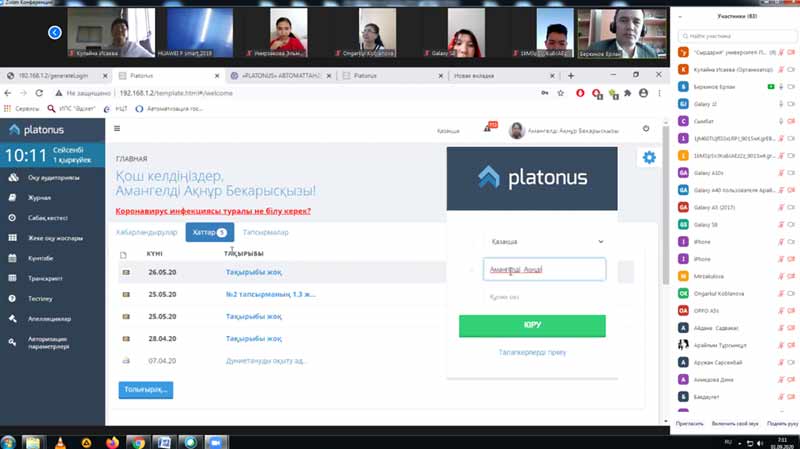The image size is (800, 449).
Task: Click the Zoom participant search field
Action: point(735,35)
